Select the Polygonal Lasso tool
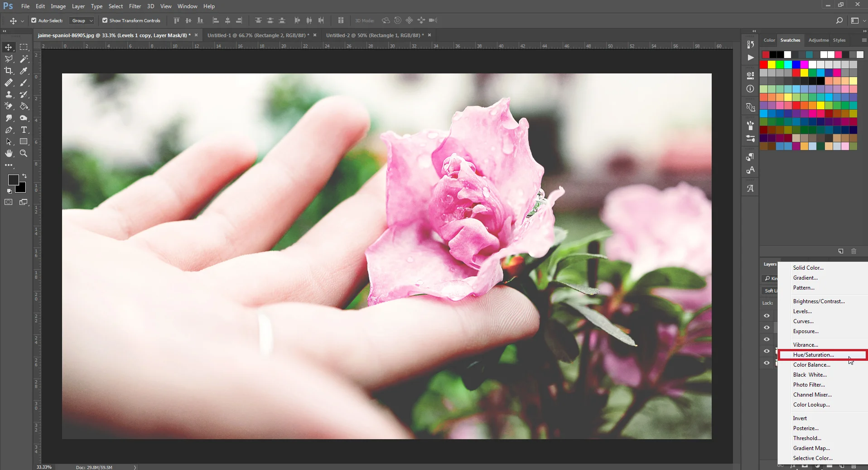The image size is (868, 470). pyautogui.click(x=9, y=59)
